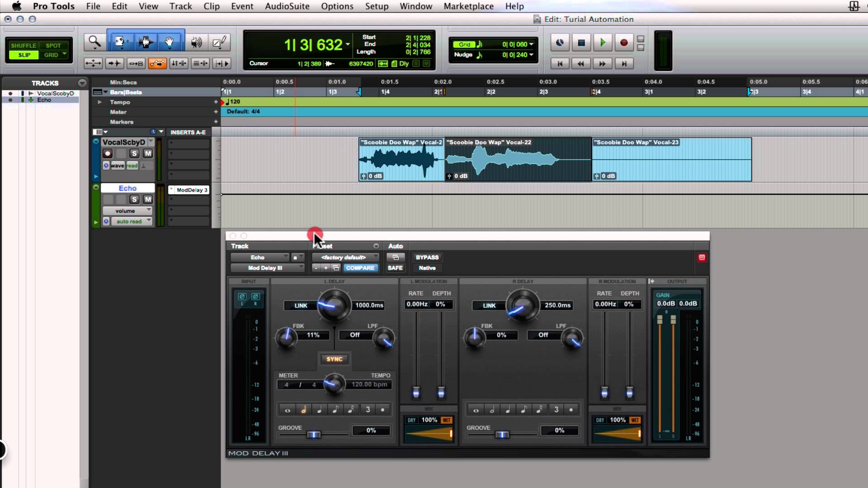Invert left input phase in Mod Delay
Viewport: 868px width, 488px height.
242,297
